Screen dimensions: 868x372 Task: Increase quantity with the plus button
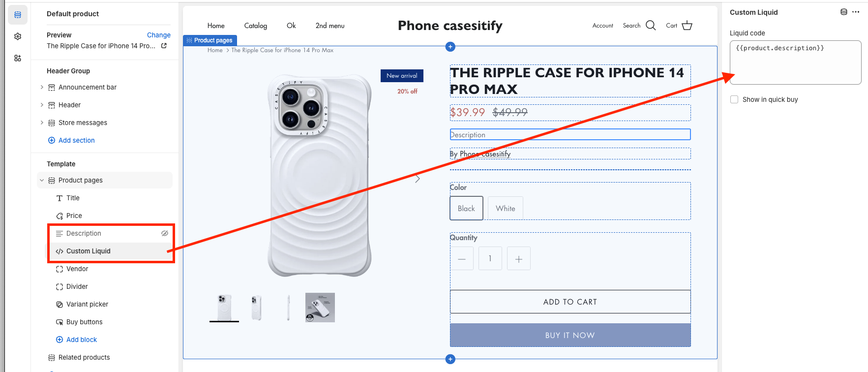(x=518, y=259)
